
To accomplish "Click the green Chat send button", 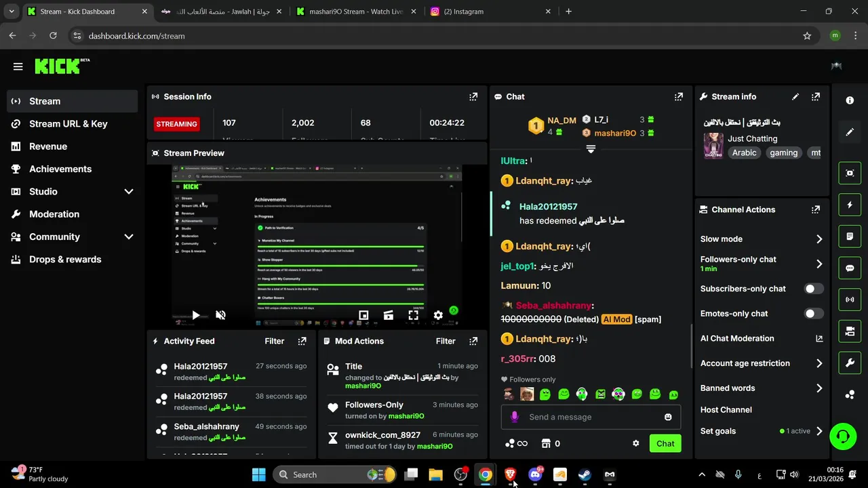I will click(x=665, y=443).
